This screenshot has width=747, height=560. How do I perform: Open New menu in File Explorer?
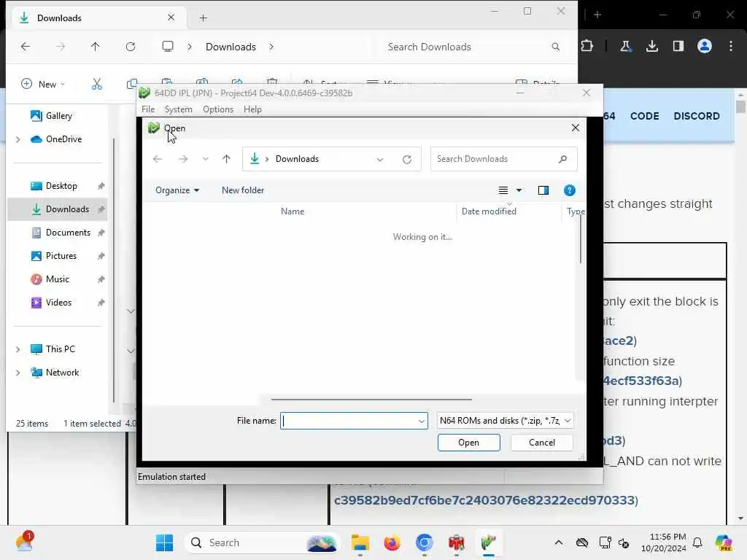(43, 85)
